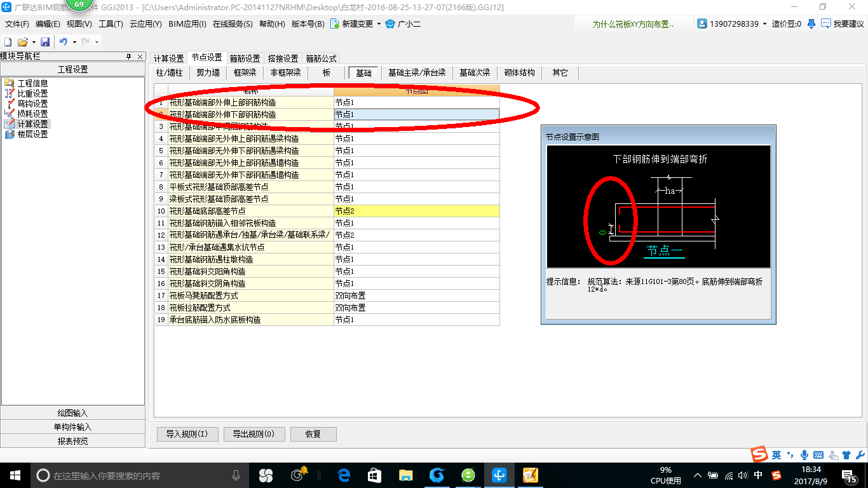Close the 模块导航栏 panel
This screenshot has height=488, width=868.
coord(140,57)
